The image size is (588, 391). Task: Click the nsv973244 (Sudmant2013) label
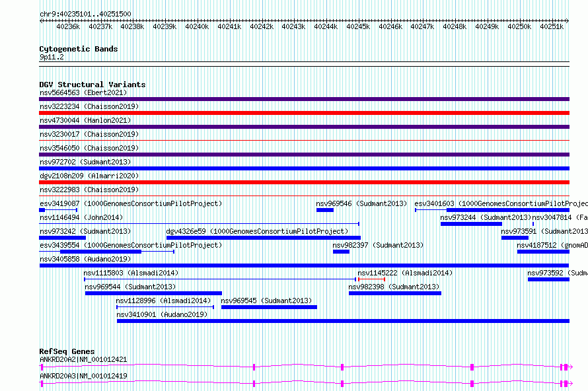(486, 217)
